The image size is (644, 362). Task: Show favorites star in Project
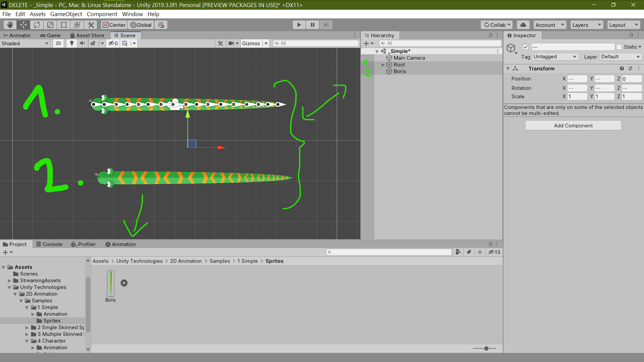coord(480,252)
